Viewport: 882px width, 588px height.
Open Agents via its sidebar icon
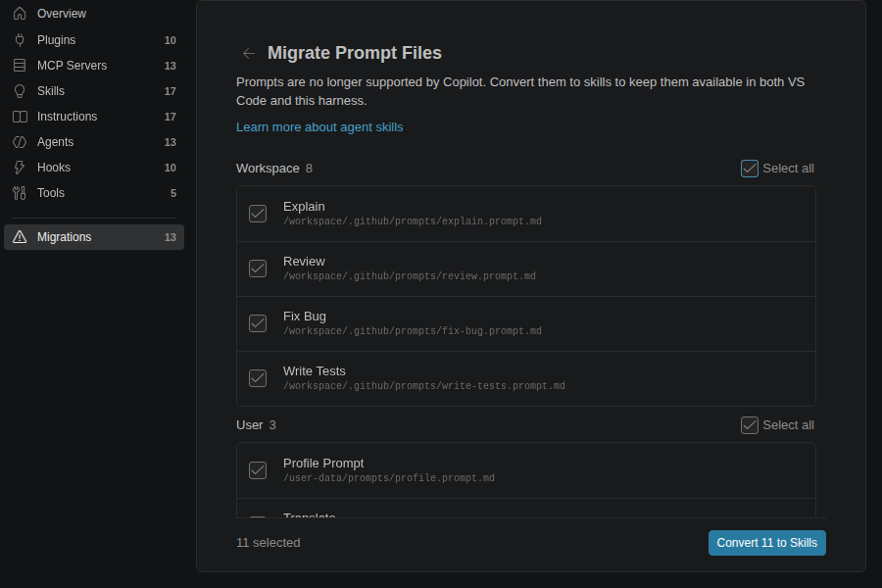coord(20,142)
